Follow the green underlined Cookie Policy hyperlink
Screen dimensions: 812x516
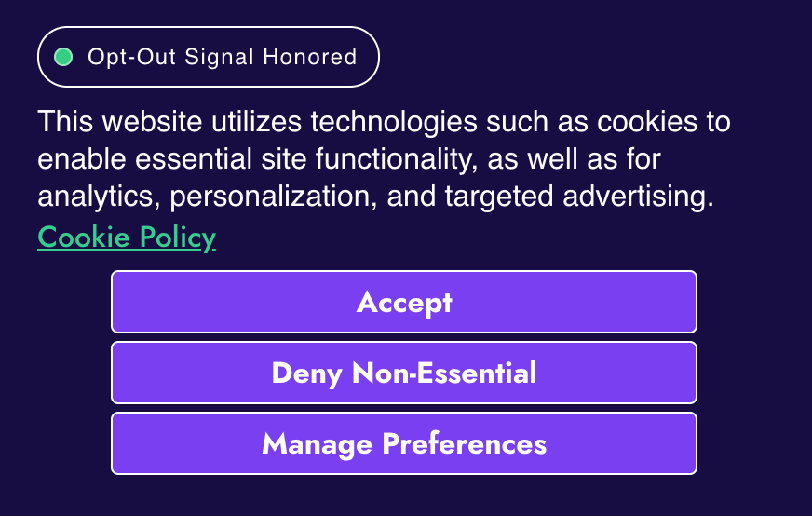pos(127,238)
